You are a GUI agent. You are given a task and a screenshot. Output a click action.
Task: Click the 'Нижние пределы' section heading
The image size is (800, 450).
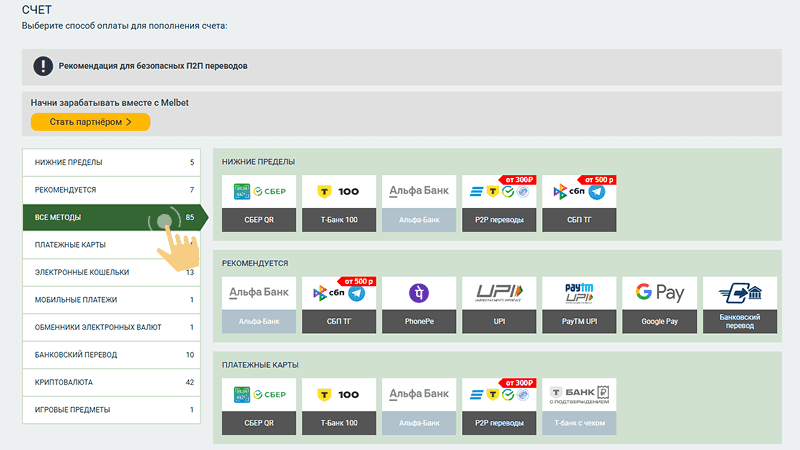[x=258, y=162]
